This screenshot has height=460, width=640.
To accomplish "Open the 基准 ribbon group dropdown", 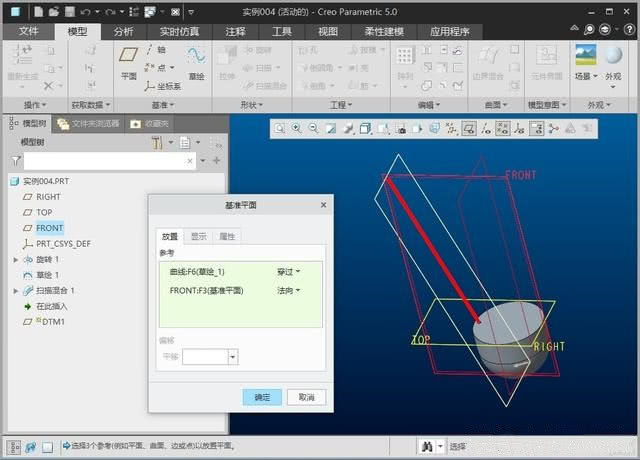I will 163,105.
